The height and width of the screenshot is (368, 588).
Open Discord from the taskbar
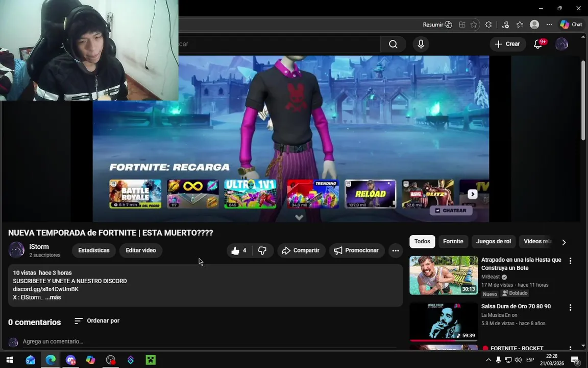click(x=70, y=360)
